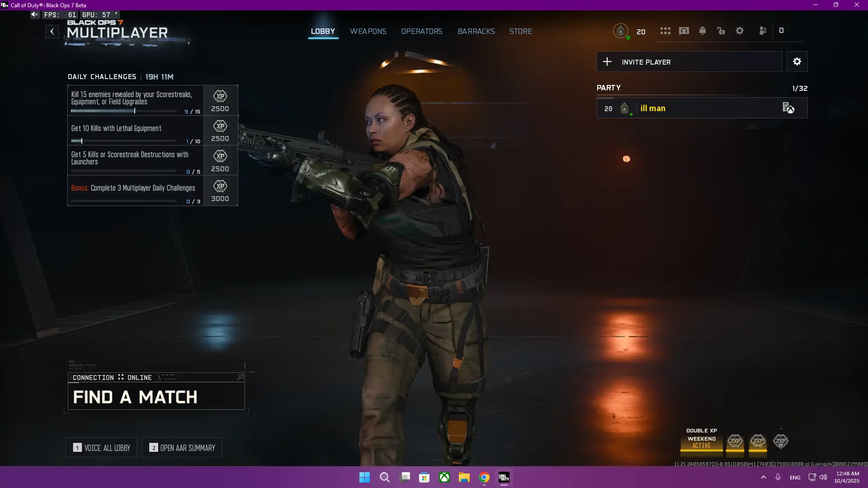The height and width of the screenshot is (488, 868).
Task: Open the headset voice channels icon
Action: [x=684, y=31]
